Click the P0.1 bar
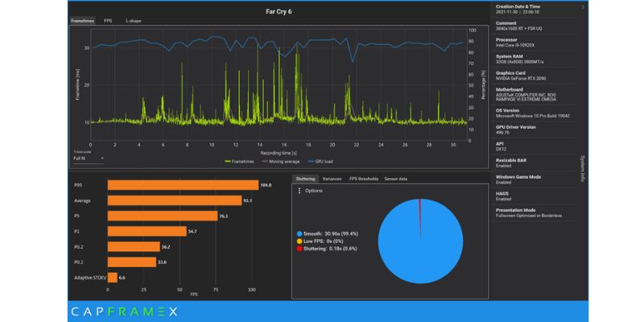This screenshot has width=644, height=322. (x=132, y=262)
